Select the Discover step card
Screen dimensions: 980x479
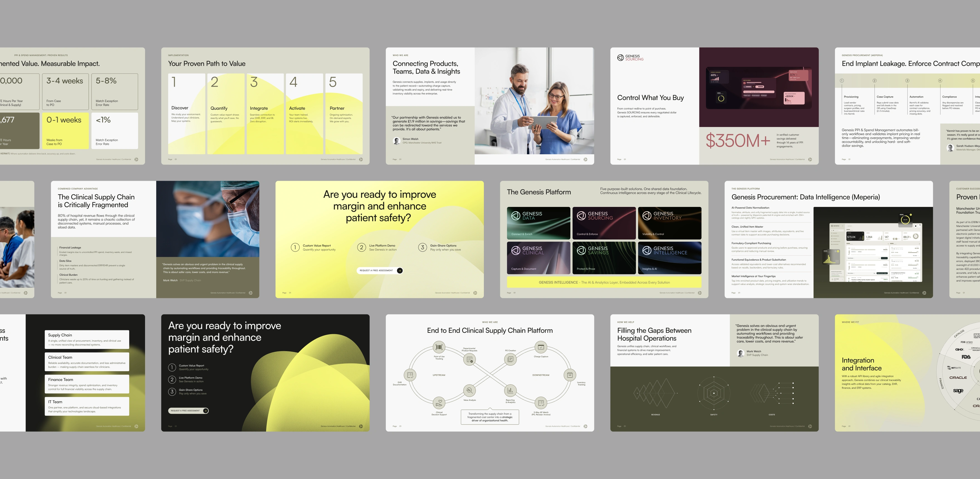187,114
